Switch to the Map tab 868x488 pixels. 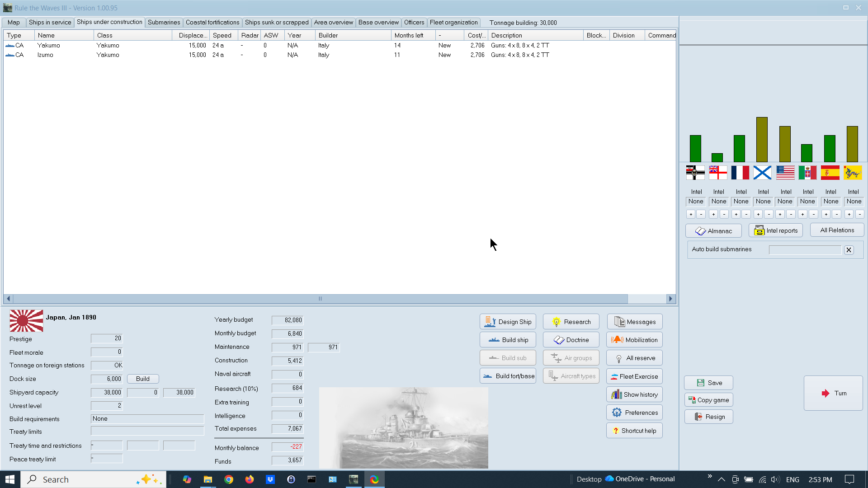(14, 22)
